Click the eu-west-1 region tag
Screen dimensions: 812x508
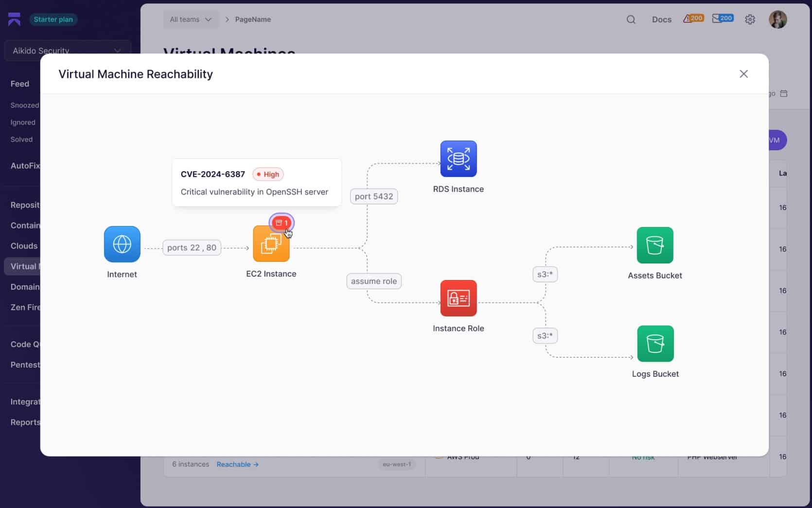[397, 464]
